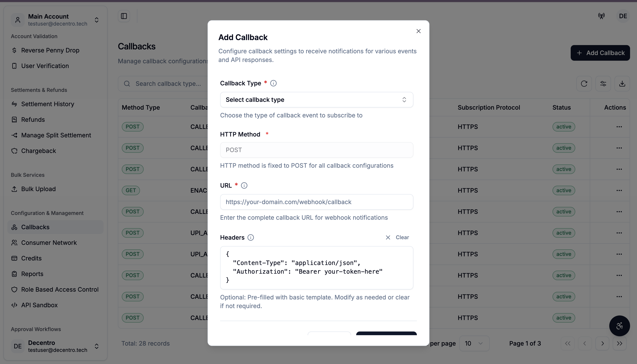Viewport: 637px width, 364px height.
Task: Open the accessibility widget button
Action: coord(619,326)
